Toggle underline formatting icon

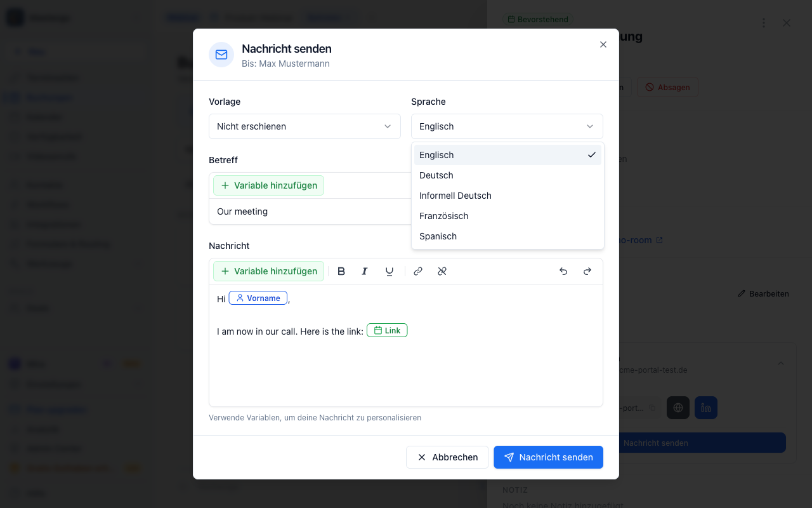click(x=390, y=271)
